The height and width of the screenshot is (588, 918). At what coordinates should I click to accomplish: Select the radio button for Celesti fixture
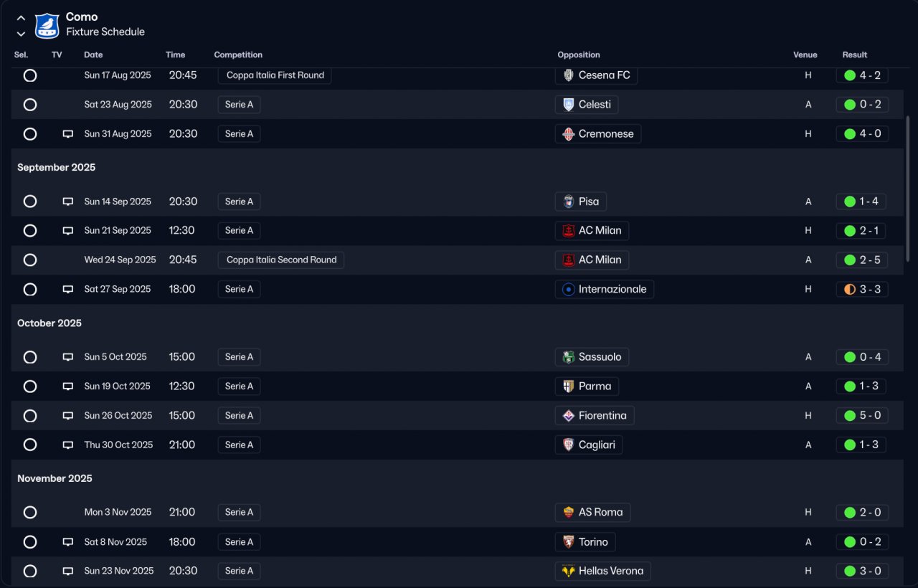pyautogui.click(x=30, y=105)
